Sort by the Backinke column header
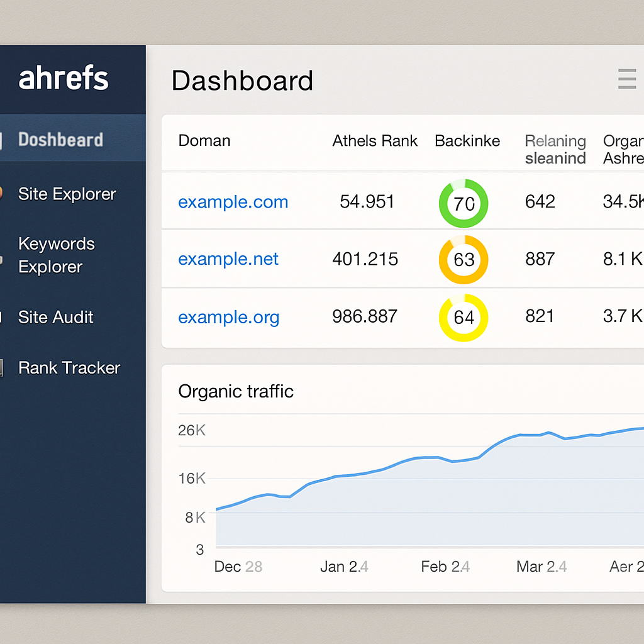Viewport: 644px width, 644px height. (467, 141)
